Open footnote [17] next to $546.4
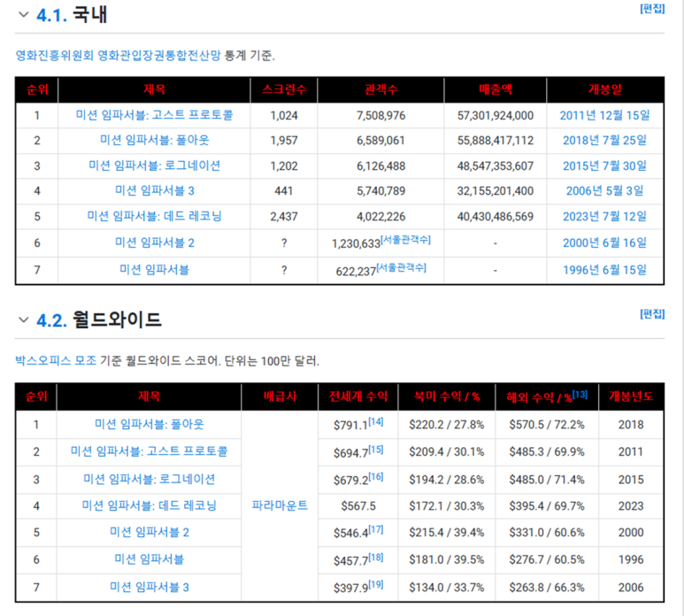Screen dimensions: 684x616 click(375, 529)
